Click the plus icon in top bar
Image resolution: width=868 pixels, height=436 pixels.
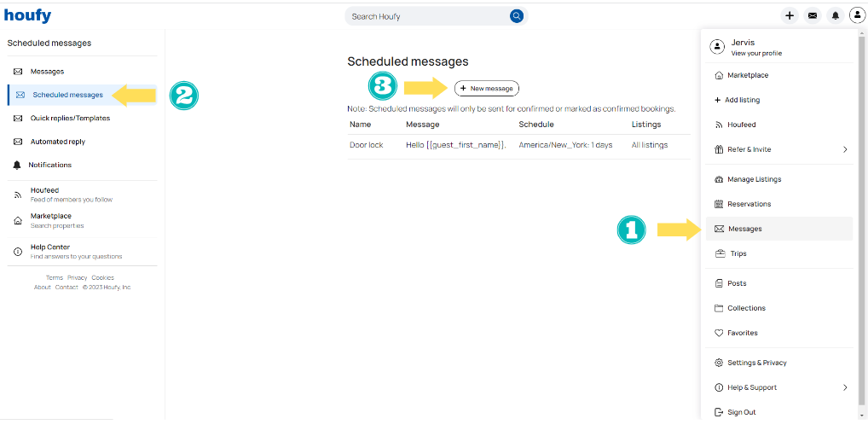[790, 15]
